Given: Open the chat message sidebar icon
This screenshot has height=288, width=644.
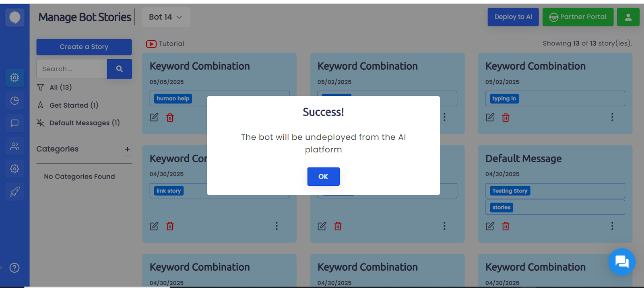Looking at the screenshot, I should pos(14,123).
